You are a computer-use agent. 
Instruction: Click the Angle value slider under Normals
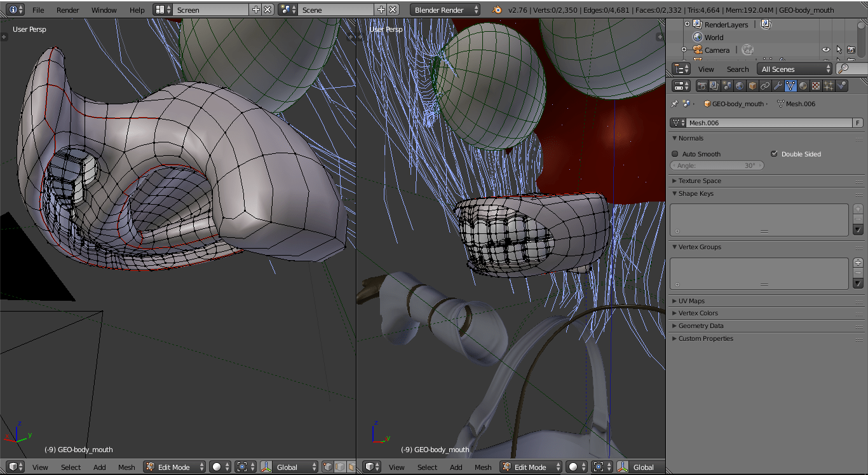717,165
